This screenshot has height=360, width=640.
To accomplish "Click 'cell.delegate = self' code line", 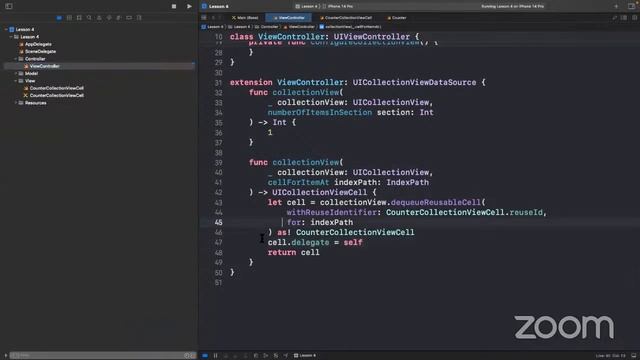I will (315, 242).
